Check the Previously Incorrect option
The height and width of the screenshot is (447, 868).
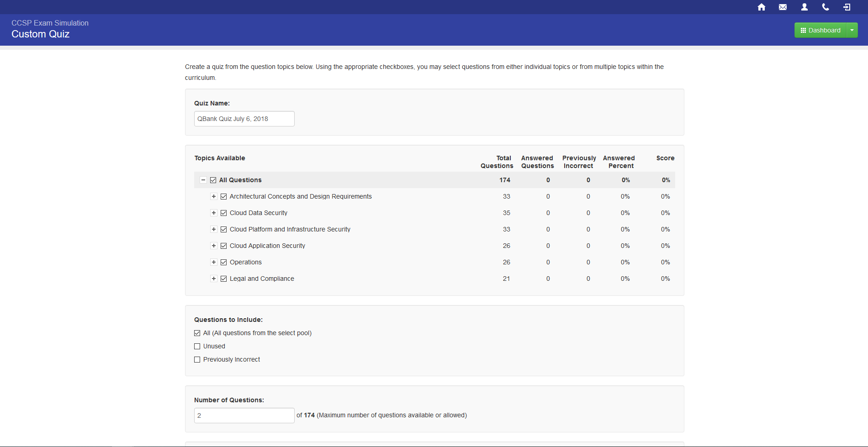click(x=197, y=359)
